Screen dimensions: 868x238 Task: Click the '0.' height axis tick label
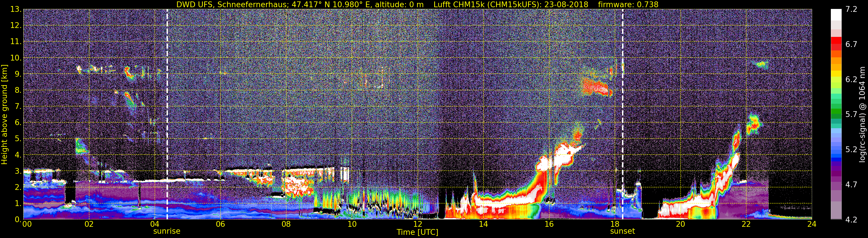(x=18, y=220)
